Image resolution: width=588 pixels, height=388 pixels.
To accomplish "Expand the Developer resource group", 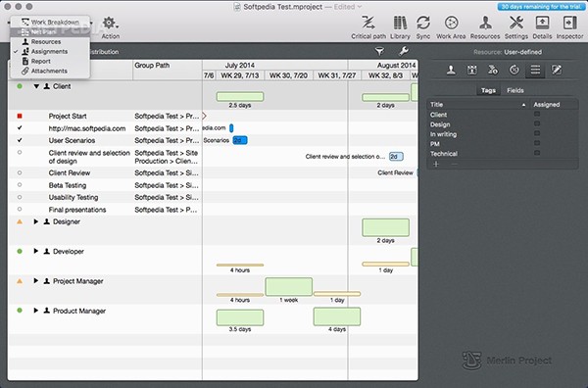I will point(36,251).
